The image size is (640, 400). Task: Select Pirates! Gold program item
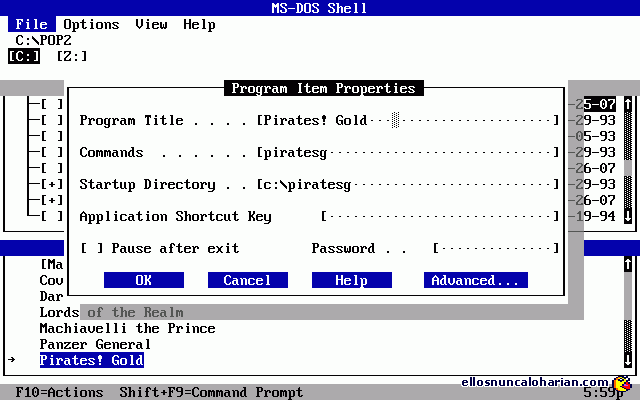[92, 360]
